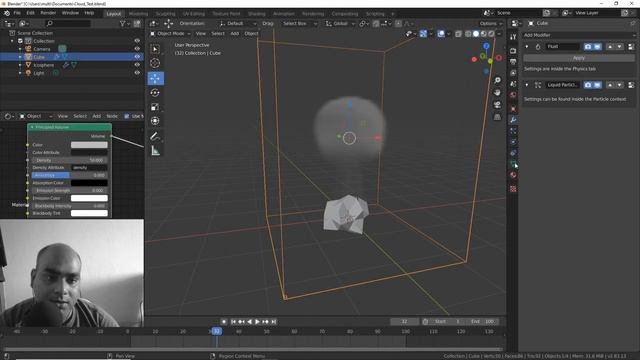Toggle Fluid modifier viewport display button
The height and width of the screenshot is (360, 640).
coord(598,47)
